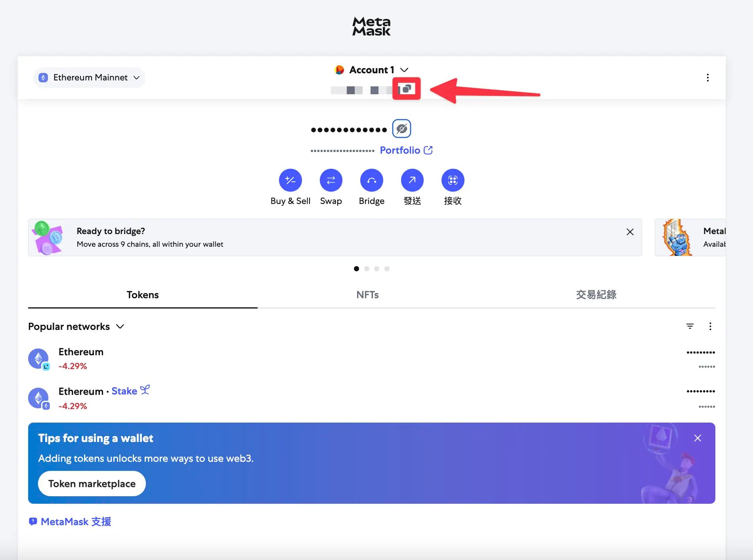Open the 接收 receive QR icon

[x=453, y=180]
